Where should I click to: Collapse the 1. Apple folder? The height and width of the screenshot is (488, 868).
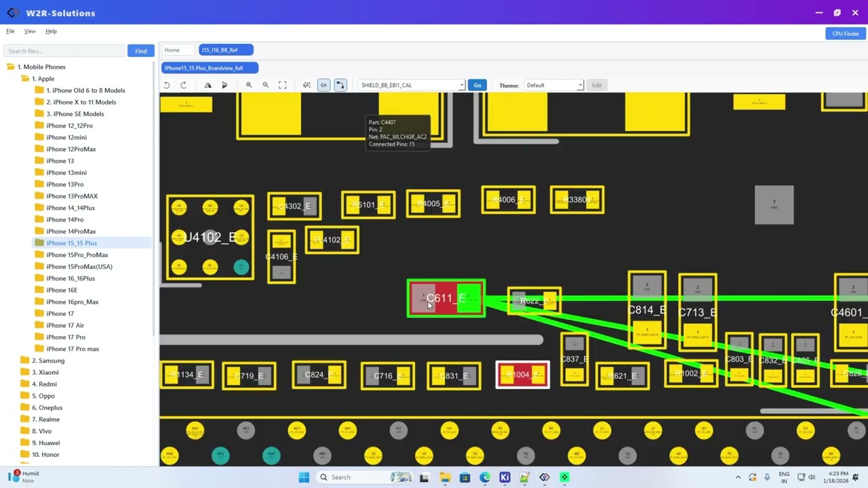[43, 79]
